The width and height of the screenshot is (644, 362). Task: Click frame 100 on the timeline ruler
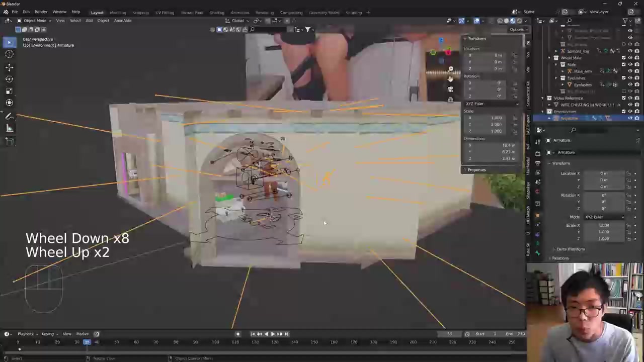(215, 342)
